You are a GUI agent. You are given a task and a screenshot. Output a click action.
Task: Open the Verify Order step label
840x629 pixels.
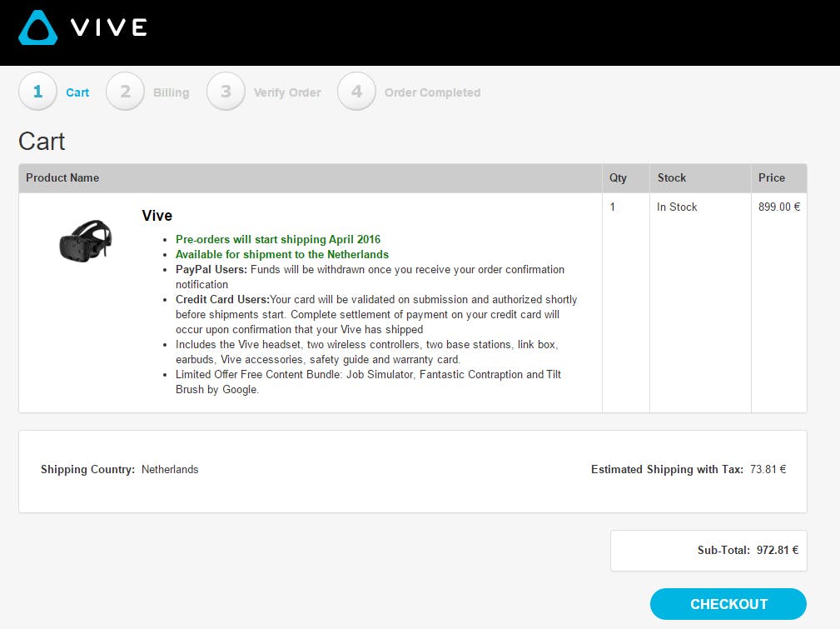[x=287, y=92]
